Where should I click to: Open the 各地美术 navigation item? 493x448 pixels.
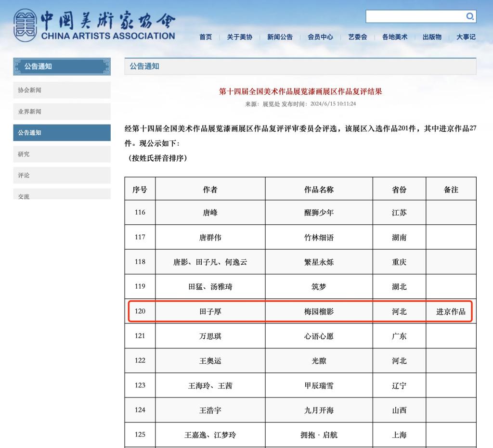[395, 37]
